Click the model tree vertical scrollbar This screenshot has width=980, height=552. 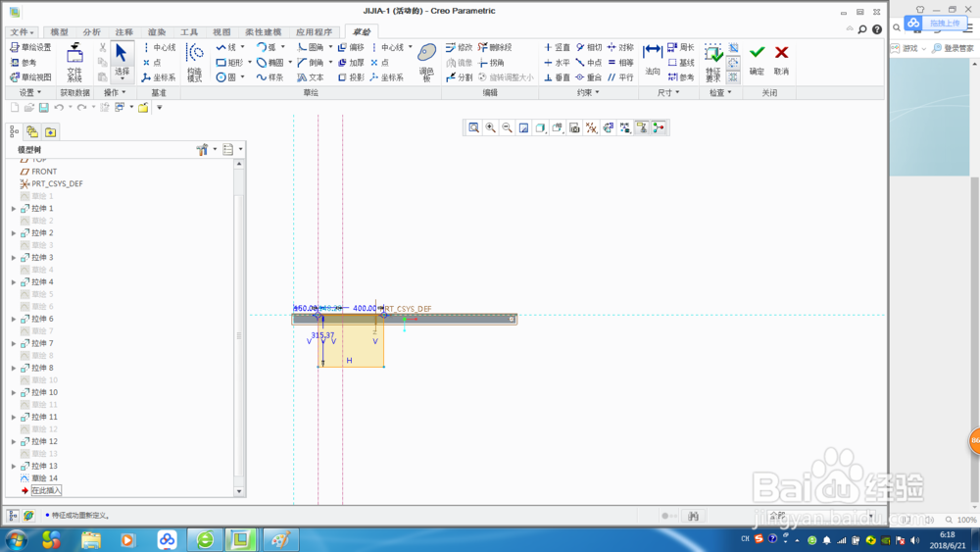click(239, 327)
